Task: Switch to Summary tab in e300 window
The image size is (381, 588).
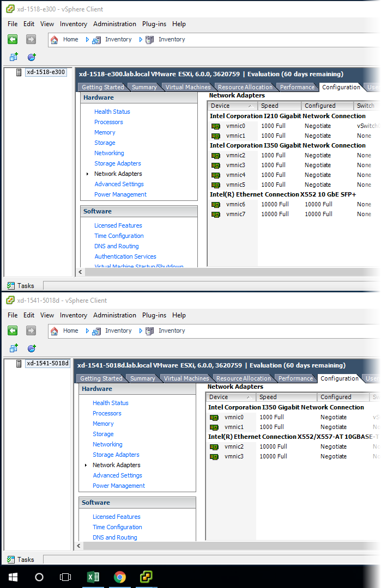Action: [x=144, y=87]
